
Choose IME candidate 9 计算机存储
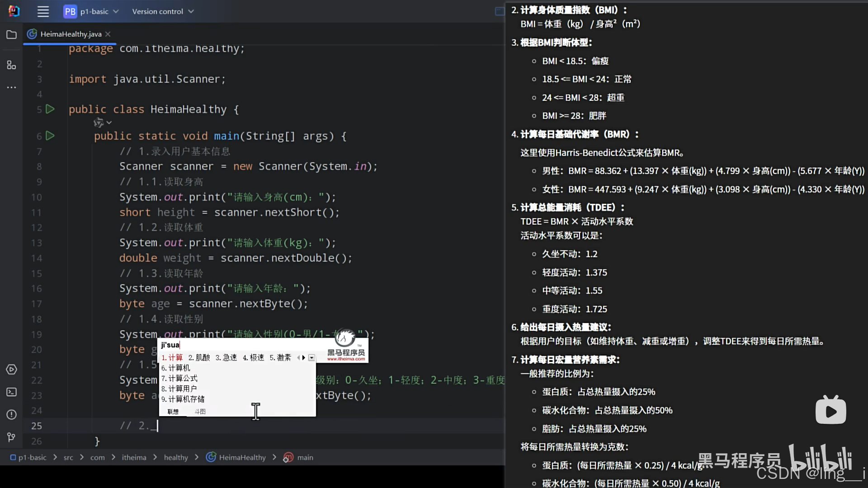(183, 399)
